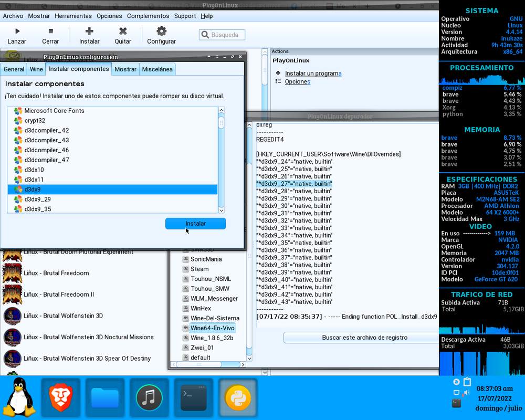Click Brutal Wolfenstein Spear Of Destiny icon
The width and height of the screenshot is (525, 420).
pos(13,359)
